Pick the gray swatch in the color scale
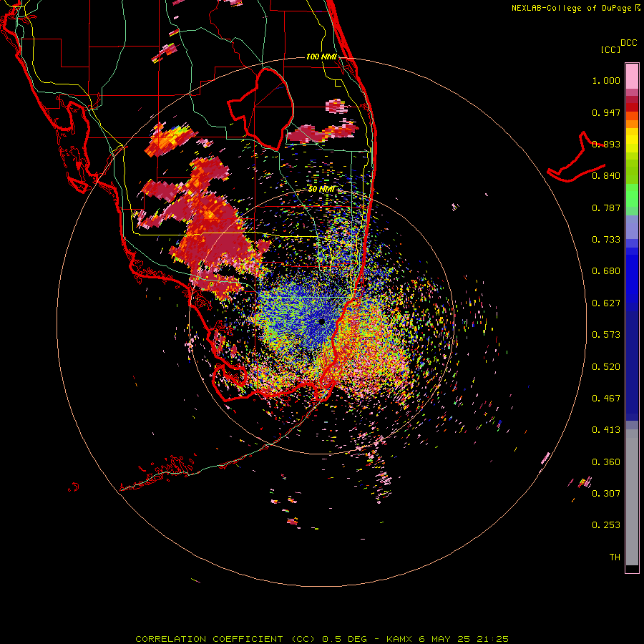This screenshot has height=644, width=644. (632, 497)
